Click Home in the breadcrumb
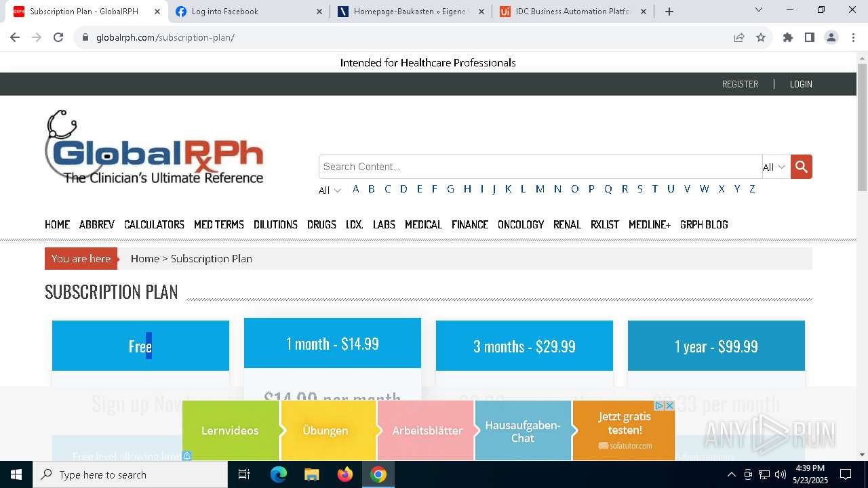Viewport: 868px width, 488px height. click(x=144, y=258)
